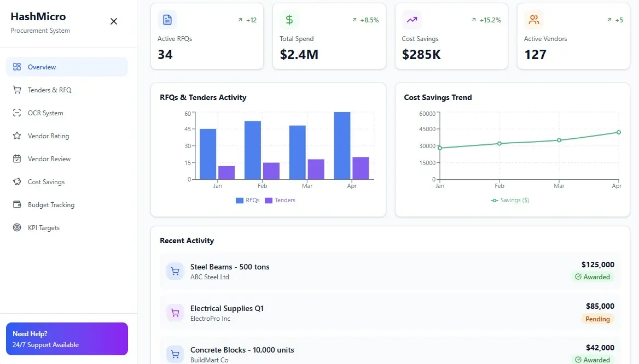Click the Active Vendors people icon
The width and height of the screenshot is (639, 364).
pos(533,19)
